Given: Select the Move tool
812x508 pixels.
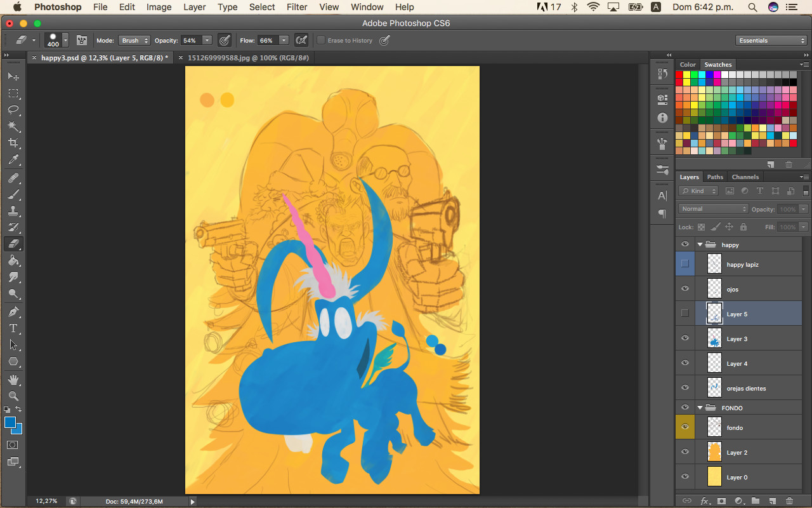Looking at the screenshot, I should point(13,76).
